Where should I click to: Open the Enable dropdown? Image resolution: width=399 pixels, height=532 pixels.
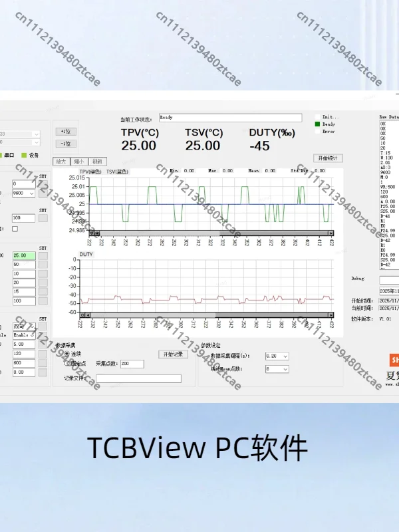24,335
